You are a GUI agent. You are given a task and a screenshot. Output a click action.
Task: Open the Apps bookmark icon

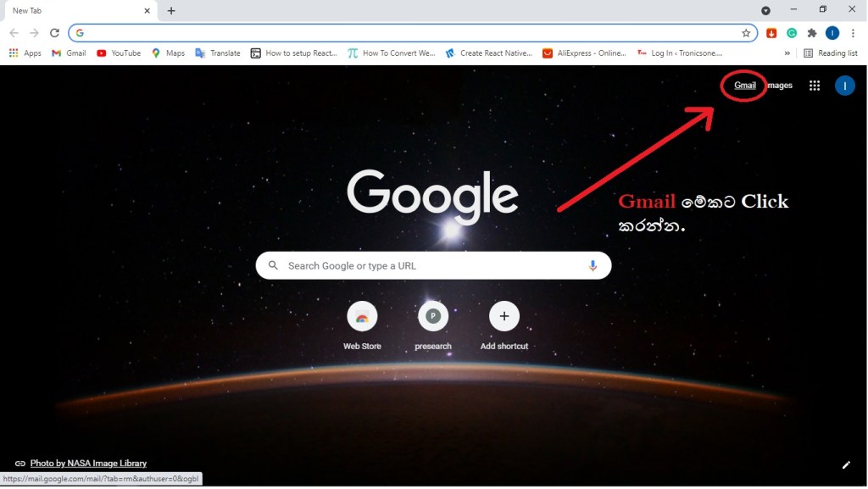(14, 53)
